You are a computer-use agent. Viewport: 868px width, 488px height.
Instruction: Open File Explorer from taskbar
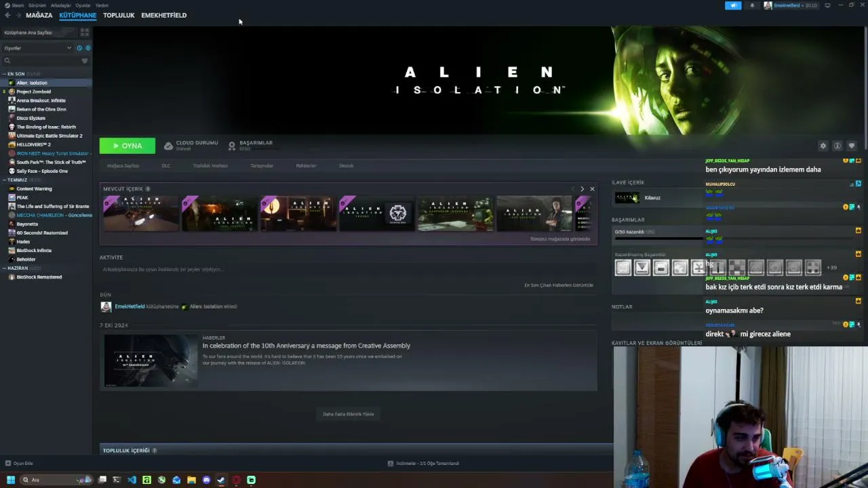click(x=191, y=480)
